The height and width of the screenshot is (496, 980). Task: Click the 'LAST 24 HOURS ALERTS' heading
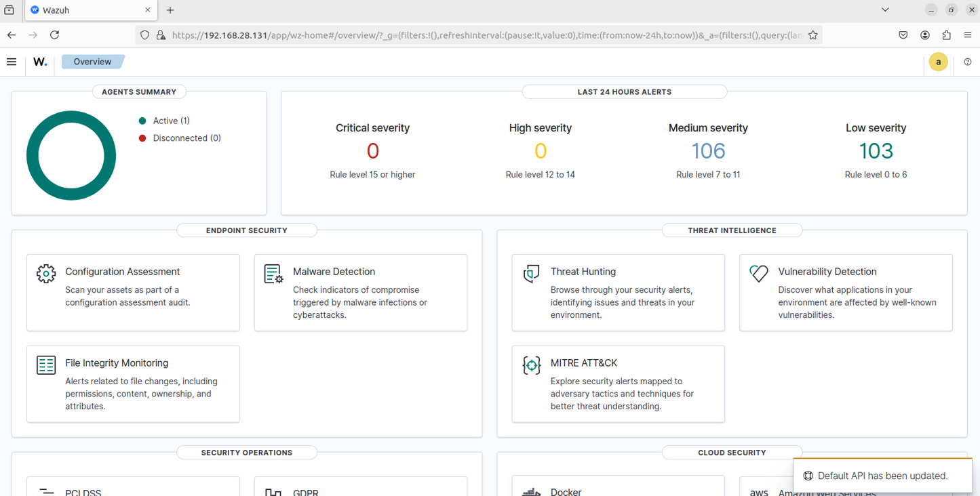(625, 92)
